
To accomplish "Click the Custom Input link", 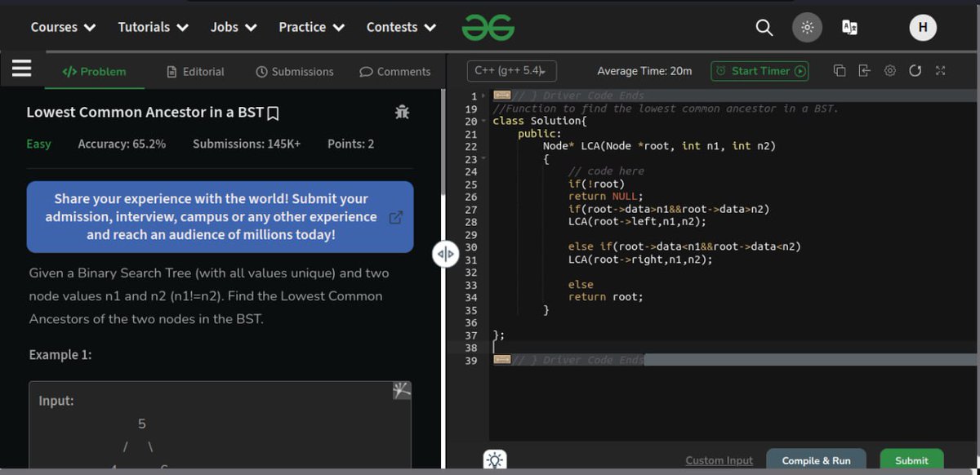I will point(719,460).
